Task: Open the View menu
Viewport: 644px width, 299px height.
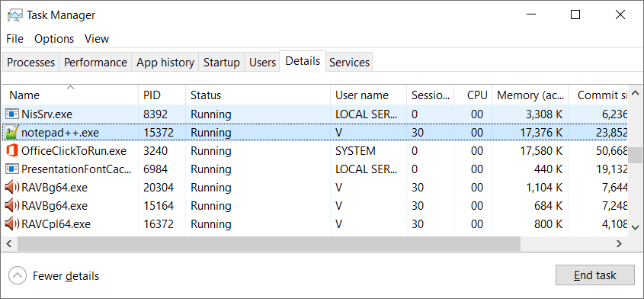Action: 97,39
